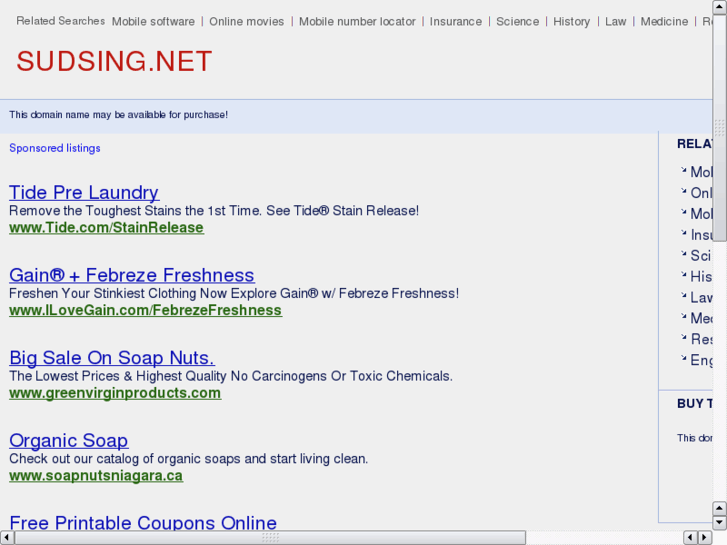This screenshot has height=545, width=727.
Task: Click the Insurance link in top bar
Action: tap(456, 22)
